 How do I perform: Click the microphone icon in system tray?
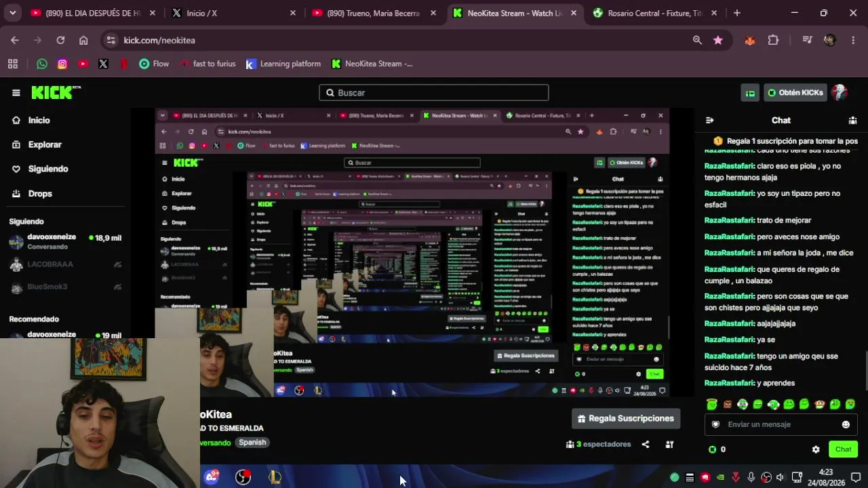coord(751,477)
